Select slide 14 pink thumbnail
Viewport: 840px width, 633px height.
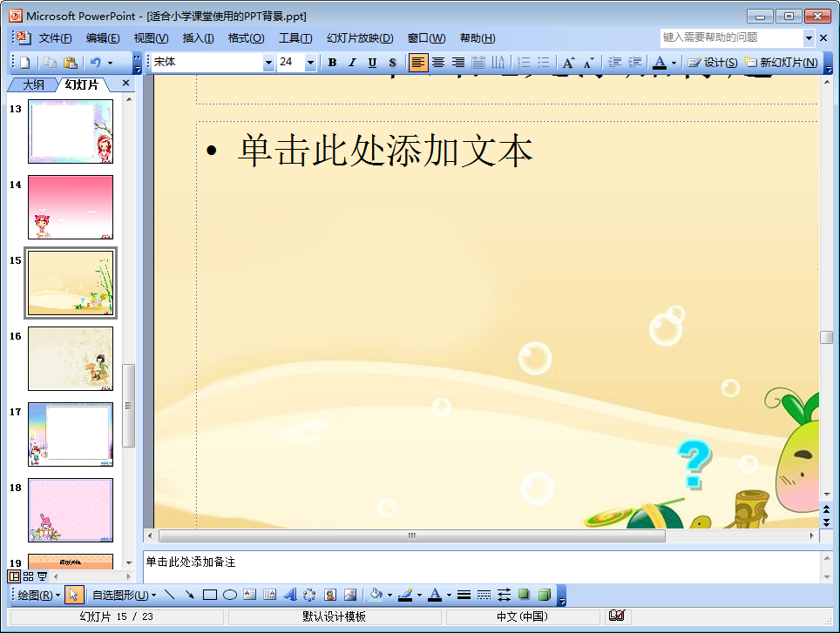point(71,207)
